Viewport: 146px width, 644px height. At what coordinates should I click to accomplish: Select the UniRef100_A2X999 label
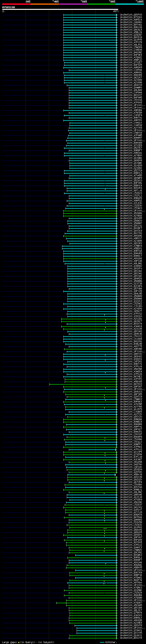coord(131,80)
